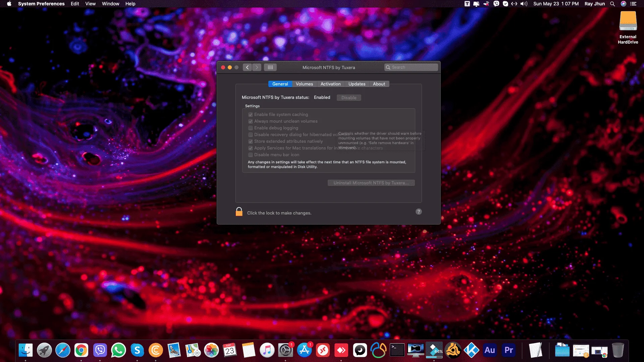The height and width of the screenshot is (362, 644).
Task: Click Uninstall Microsoft NTFS by Tuxera button
Action: (371, 183)
